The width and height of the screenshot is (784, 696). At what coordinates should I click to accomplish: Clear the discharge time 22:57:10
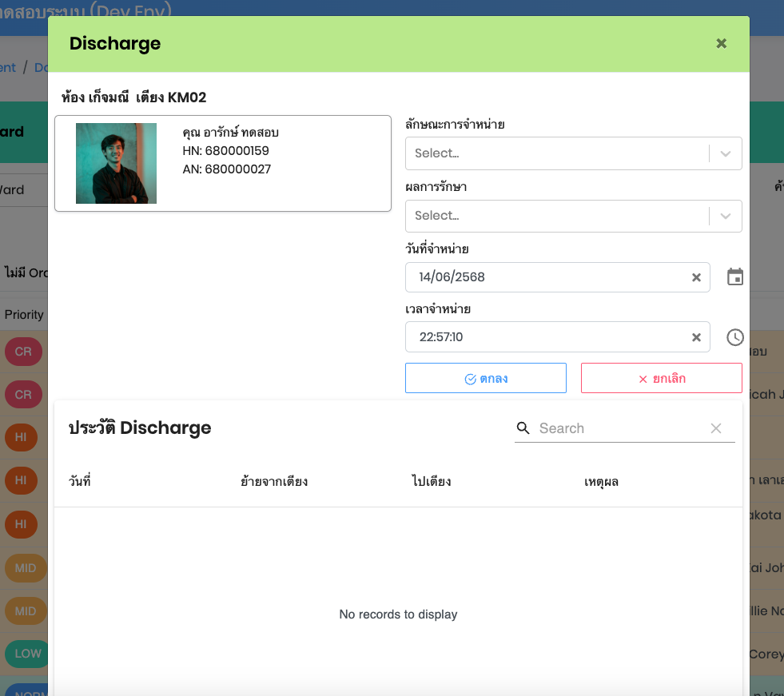pos(696,337)
